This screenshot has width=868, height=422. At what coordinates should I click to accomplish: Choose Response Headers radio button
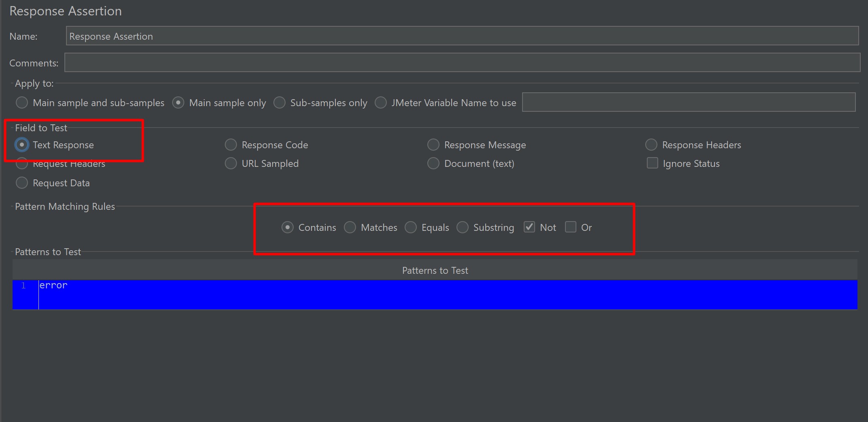651,145
